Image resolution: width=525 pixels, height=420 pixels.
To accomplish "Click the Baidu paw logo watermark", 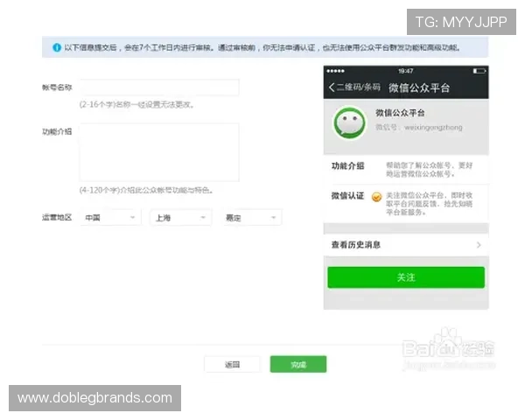I will pos(450,341).
